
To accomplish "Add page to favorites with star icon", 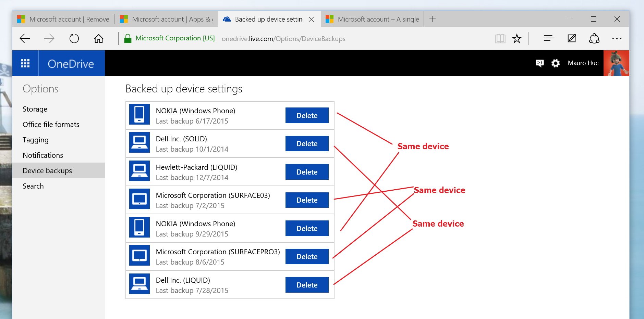I will (517, 38).
